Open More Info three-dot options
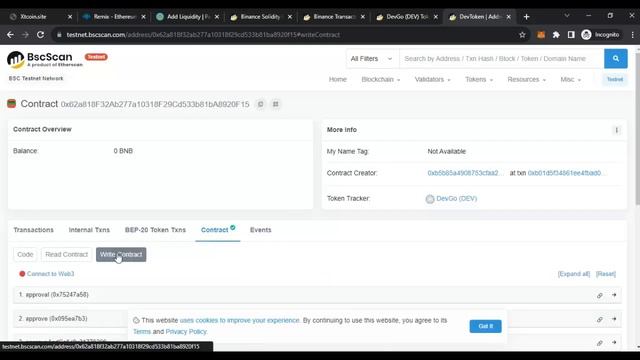Screen dimensions: 640x360 coord(617,130)
